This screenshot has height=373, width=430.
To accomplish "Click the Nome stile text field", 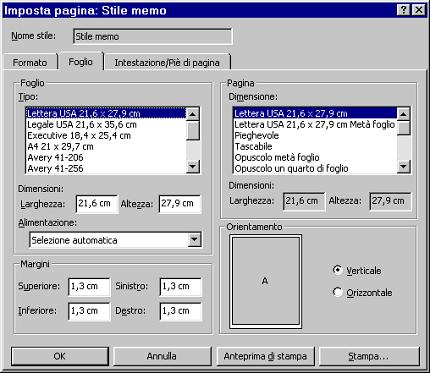I will (152, 36).
